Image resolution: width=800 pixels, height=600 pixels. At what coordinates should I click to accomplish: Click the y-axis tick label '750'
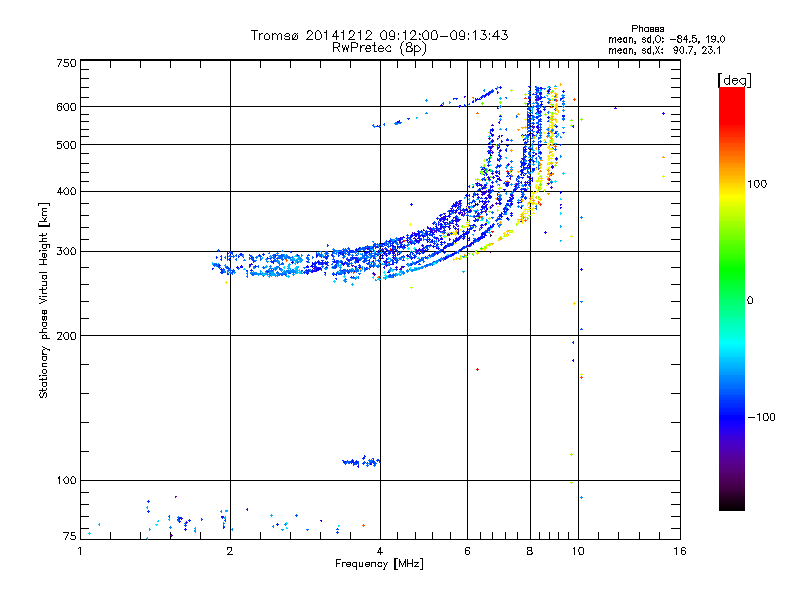[x=66, y=63]
